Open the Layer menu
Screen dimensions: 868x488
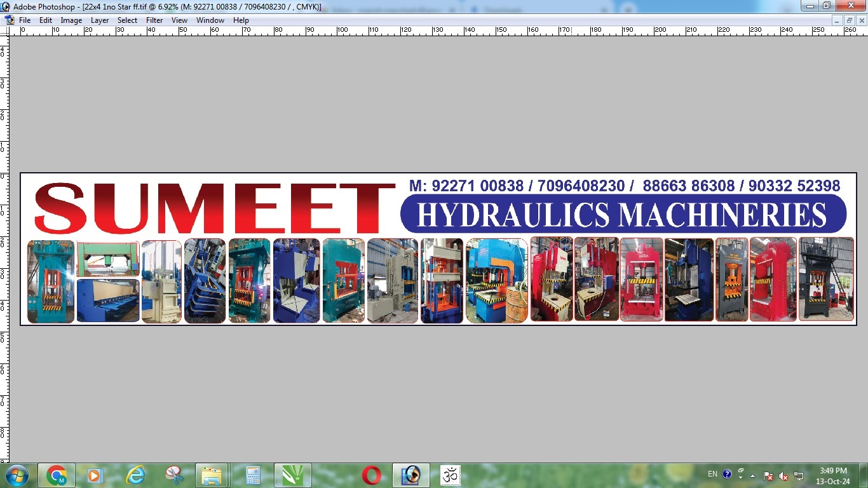click(x=100, y=20)
